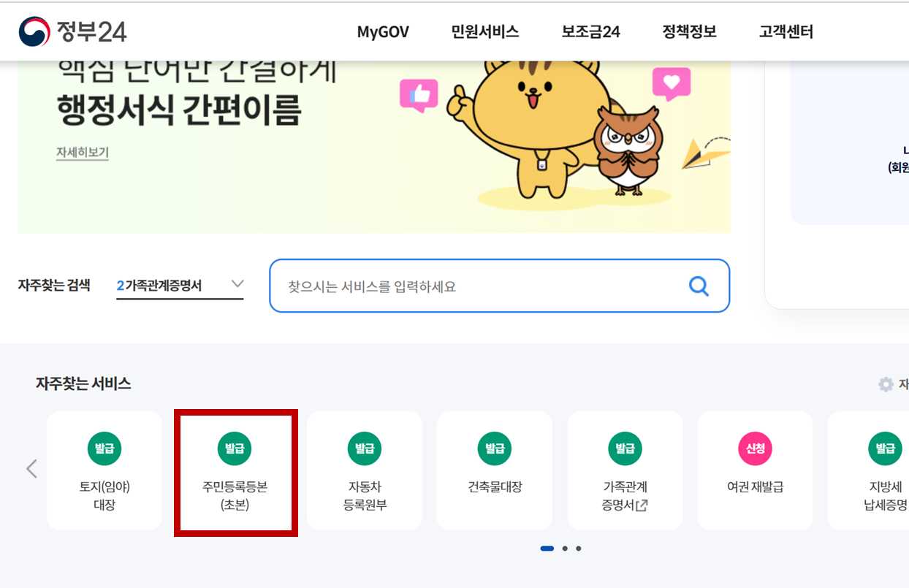
Task: Select the 신청 badge on 여권 재발급
Action: (x=755, y=448)
